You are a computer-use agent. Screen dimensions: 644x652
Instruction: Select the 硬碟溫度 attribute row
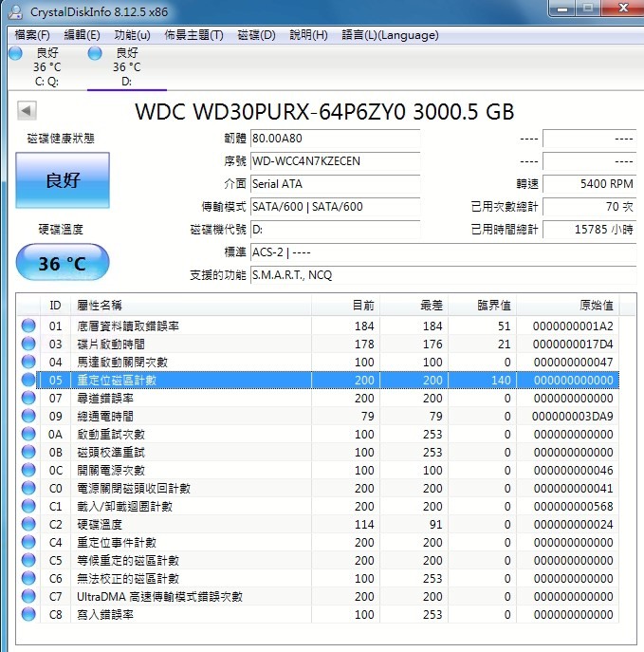(318, 524)
